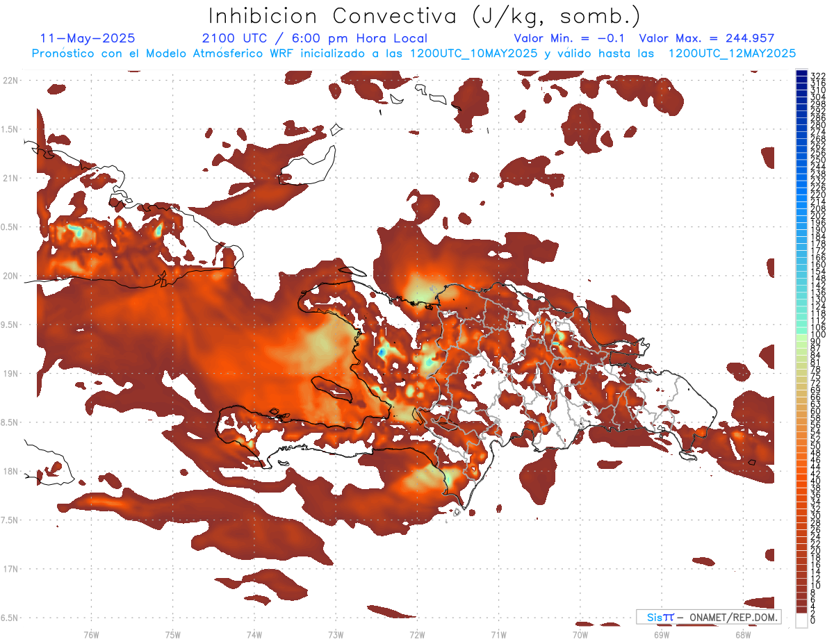Click the '75W' longitude label
The image size is (834, 644).
tap(172, 634)
